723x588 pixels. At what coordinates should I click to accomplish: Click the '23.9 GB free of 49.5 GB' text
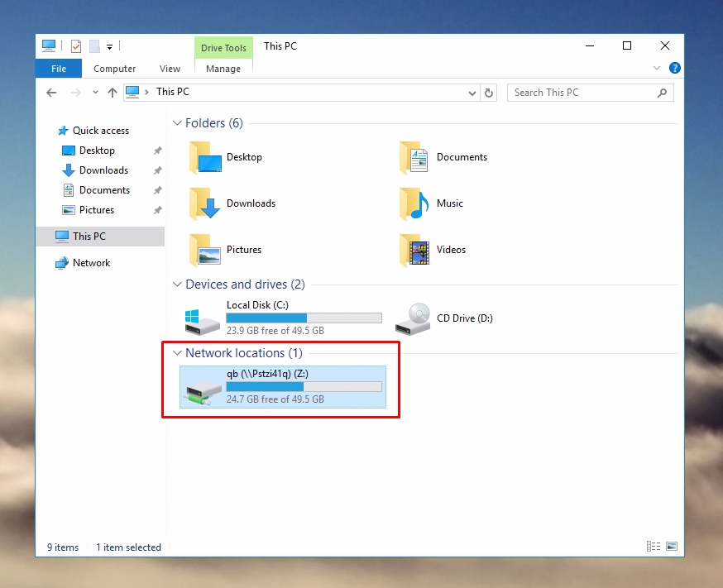tap(275, 331)
